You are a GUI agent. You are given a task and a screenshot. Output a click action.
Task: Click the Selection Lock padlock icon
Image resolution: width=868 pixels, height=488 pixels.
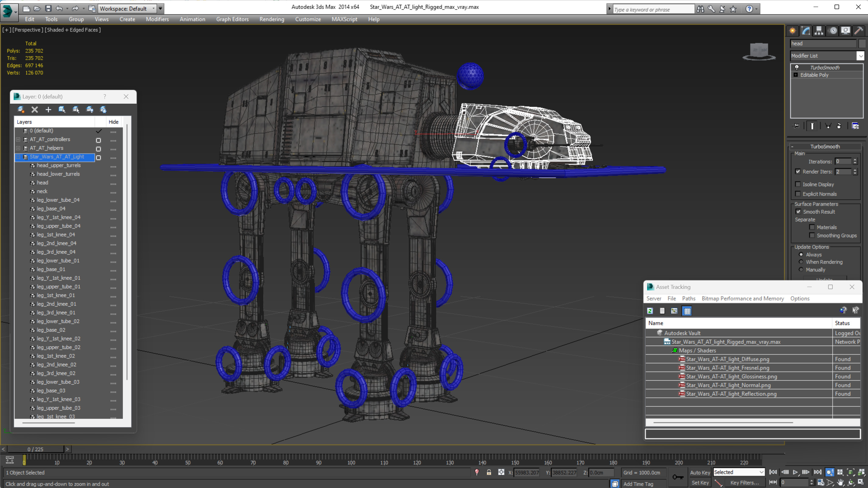489,472
